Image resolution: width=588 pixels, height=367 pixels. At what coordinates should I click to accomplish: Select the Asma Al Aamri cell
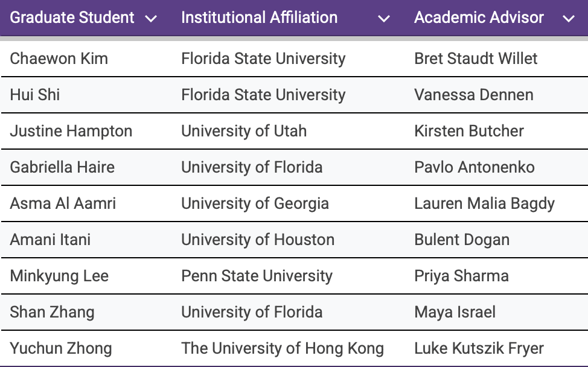pos(63,203)
